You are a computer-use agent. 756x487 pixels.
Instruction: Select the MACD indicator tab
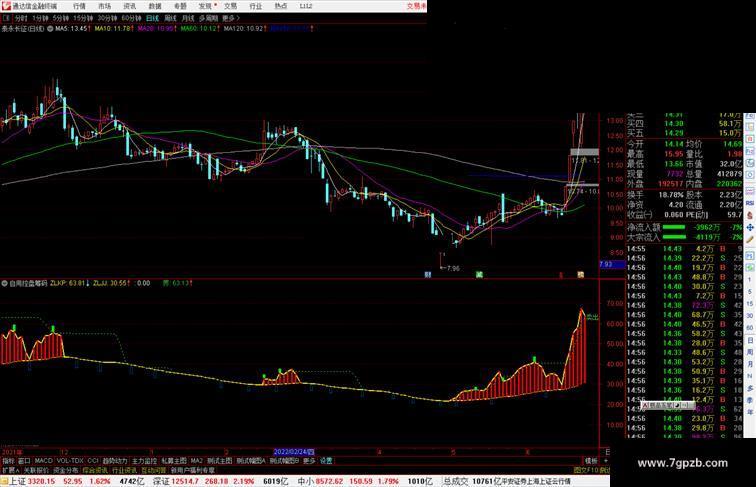click(43, 461)
